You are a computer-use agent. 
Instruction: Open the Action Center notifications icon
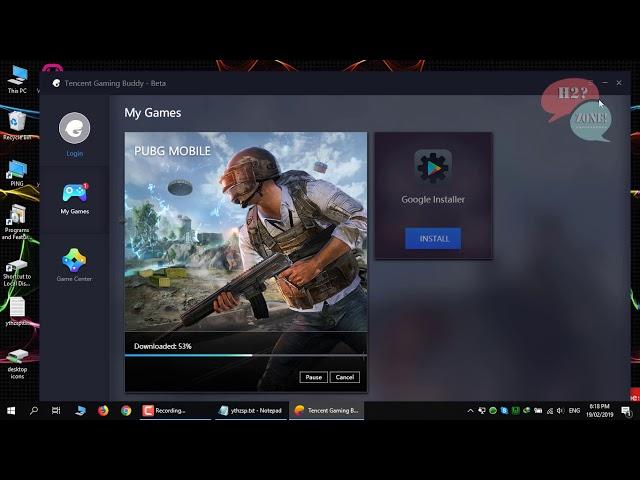tap(626, 411)
